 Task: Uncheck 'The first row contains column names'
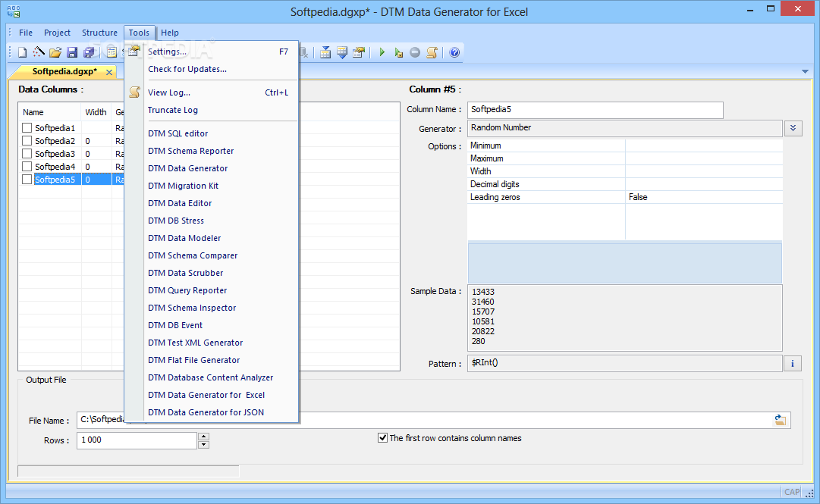coord(383,437)
